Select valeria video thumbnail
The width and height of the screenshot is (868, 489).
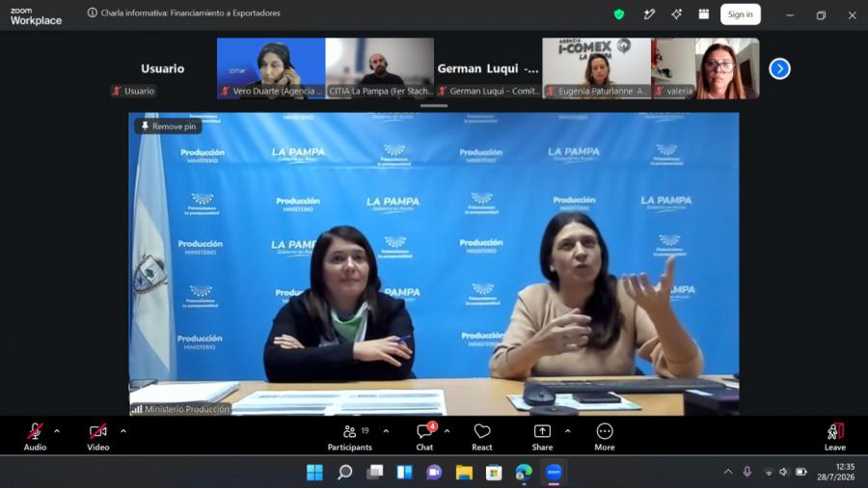[x=705, y=68]
